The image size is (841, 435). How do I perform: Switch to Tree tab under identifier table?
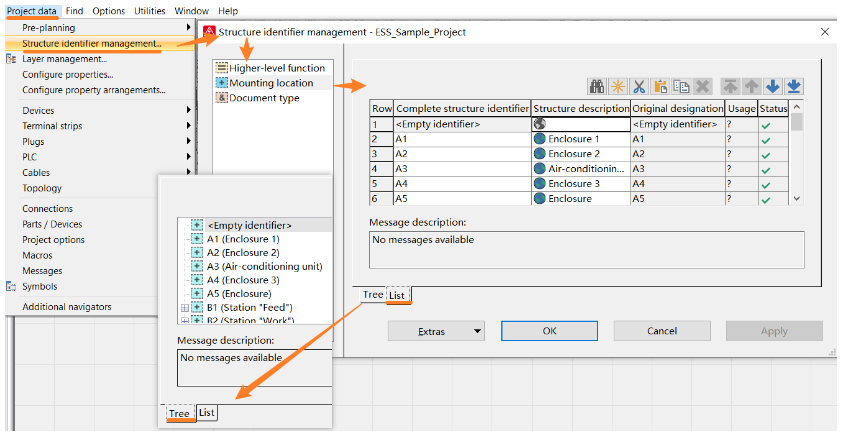[373, 294]
